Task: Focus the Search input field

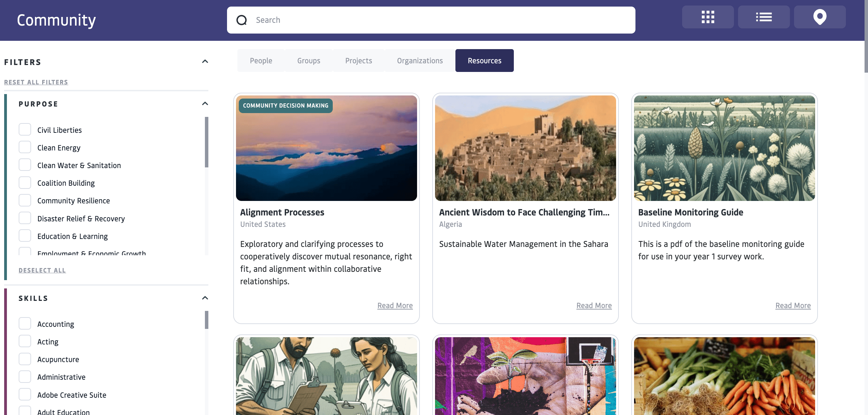Action: pyautogui.click(x=431, y=20)
